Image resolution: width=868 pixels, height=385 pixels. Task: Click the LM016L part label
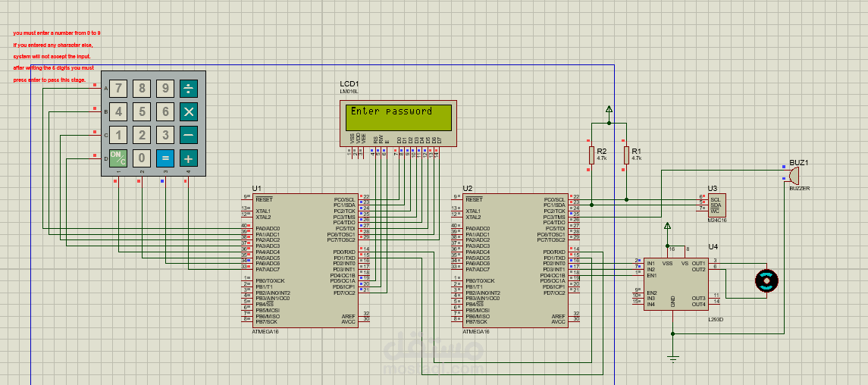(349, 91)
